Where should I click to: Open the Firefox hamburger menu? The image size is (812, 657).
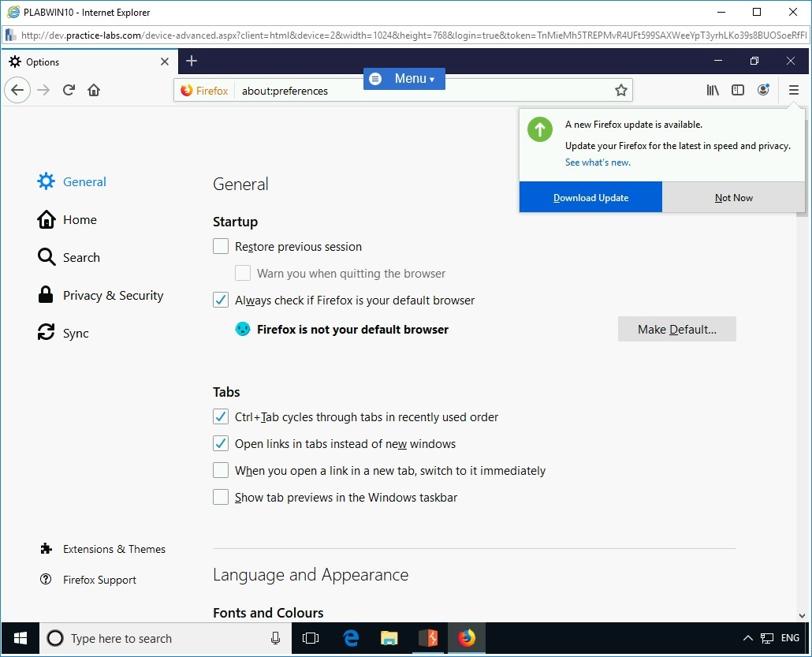794,90
